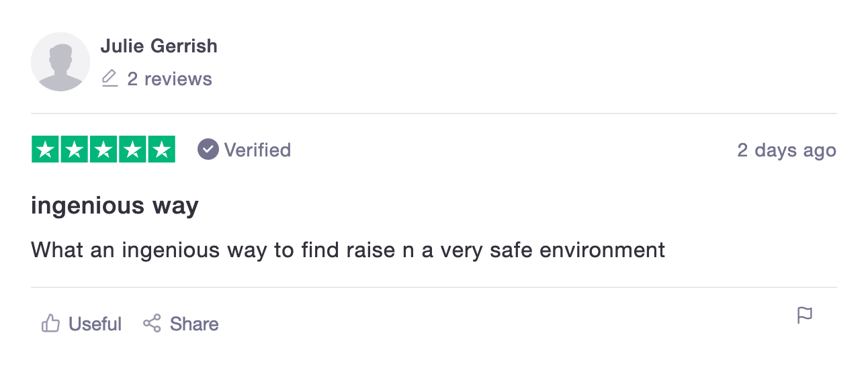The width and height of the screenshot is (868, 368).
Task: Open the "2 reviews" link
Action: coord(169,79)
